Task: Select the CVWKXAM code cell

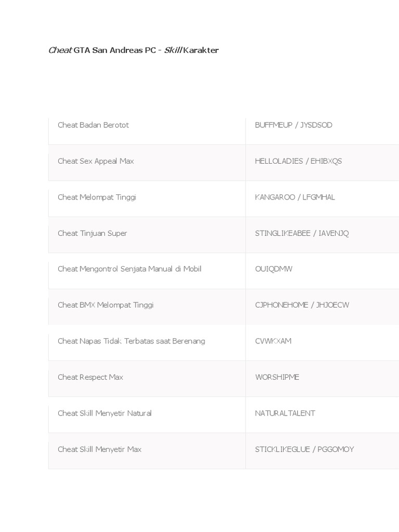Action: [x=273, y=341]
